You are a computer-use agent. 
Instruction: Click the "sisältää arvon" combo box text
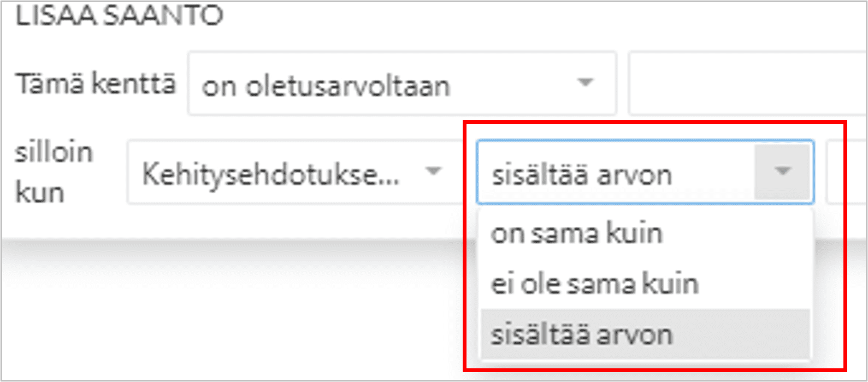pos(582,175)
